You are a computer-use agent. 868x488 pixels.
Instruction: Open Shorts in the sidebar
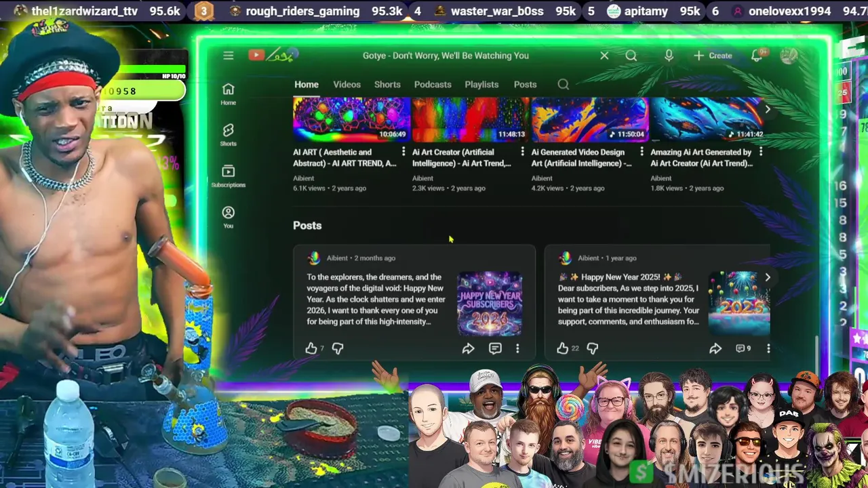229,135
